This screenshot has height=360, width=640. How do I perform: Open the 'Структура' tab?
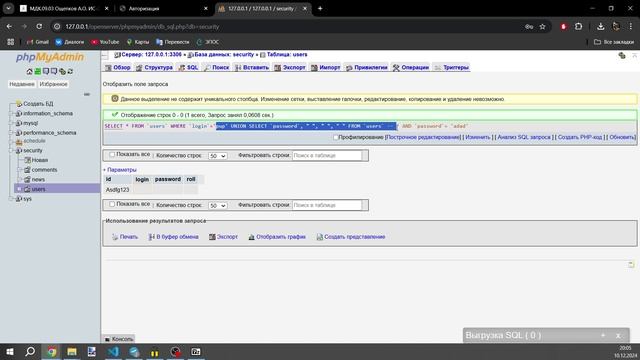154,67
